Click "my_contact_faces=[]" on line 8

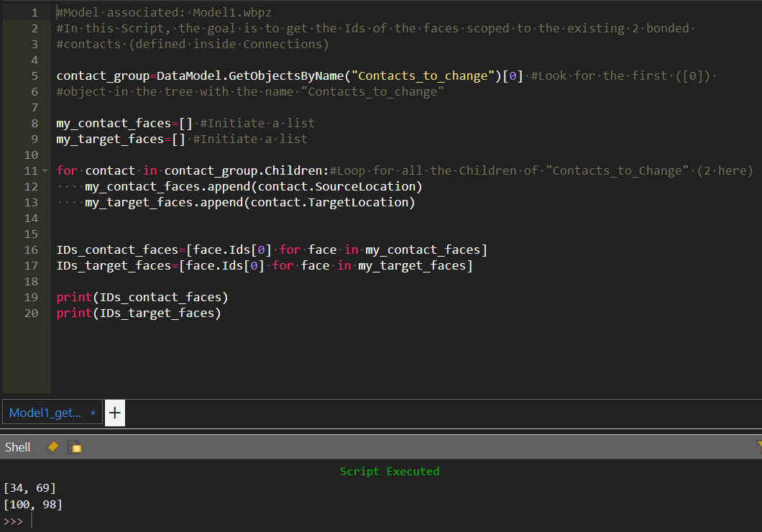pyautogui.click(x=124, y=124)
